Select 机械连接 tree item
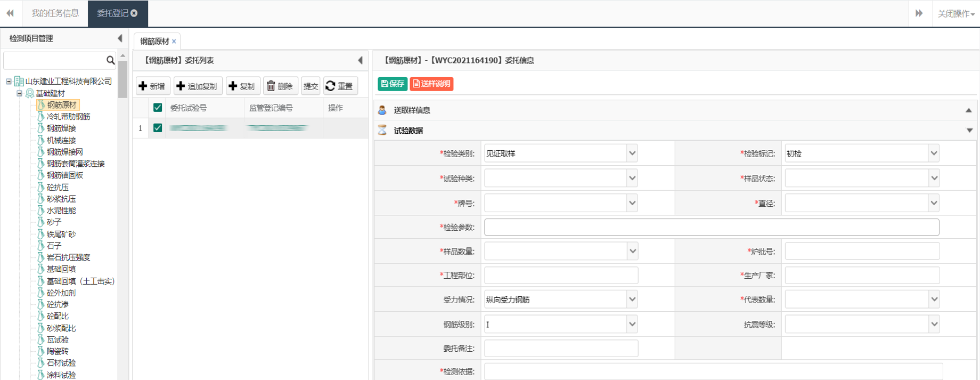The width and height of the screenshot is (980, 380). click(61, 140)
